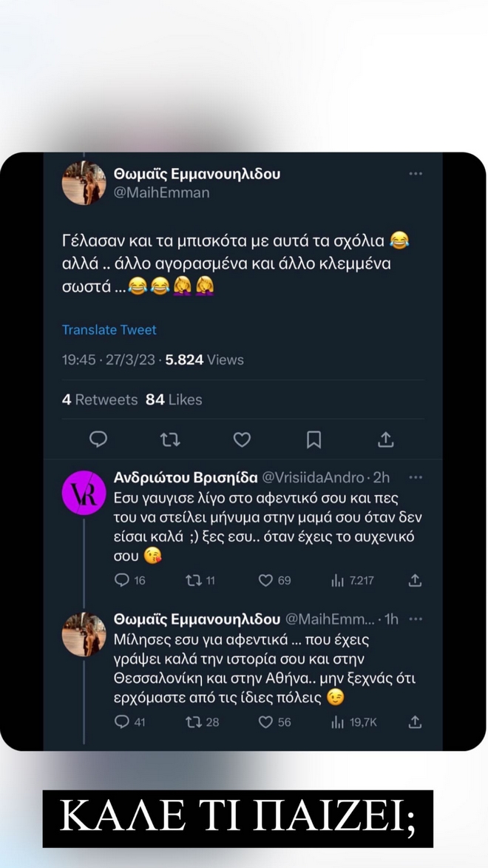Bookmark the main tweet
Screen dimensions: 488x868
tap(314, 440)
